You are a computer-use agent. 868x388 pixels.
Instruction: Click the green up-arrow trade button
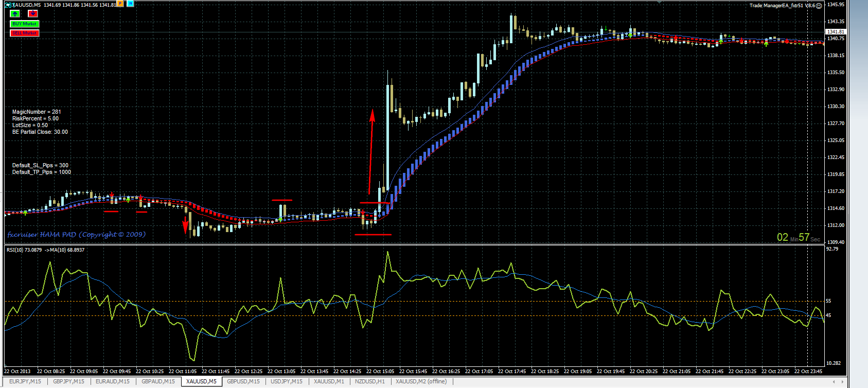coord(15,14)
